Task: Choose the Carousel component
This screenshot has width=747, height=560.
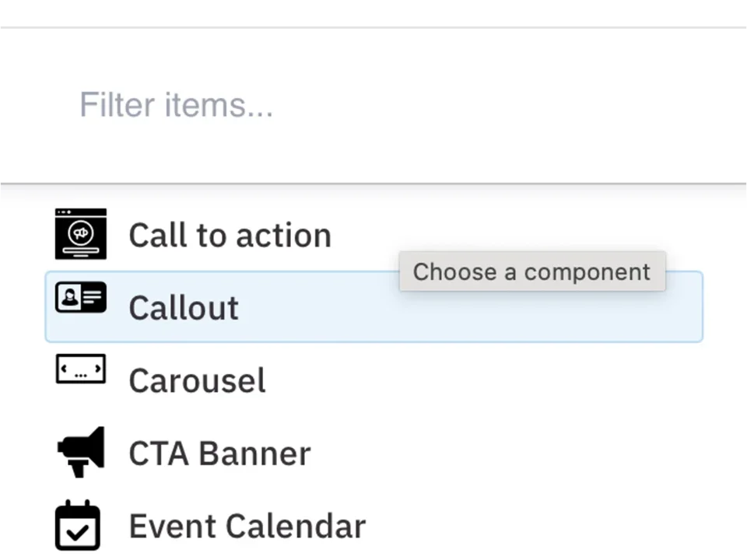Action: point(197,380)
